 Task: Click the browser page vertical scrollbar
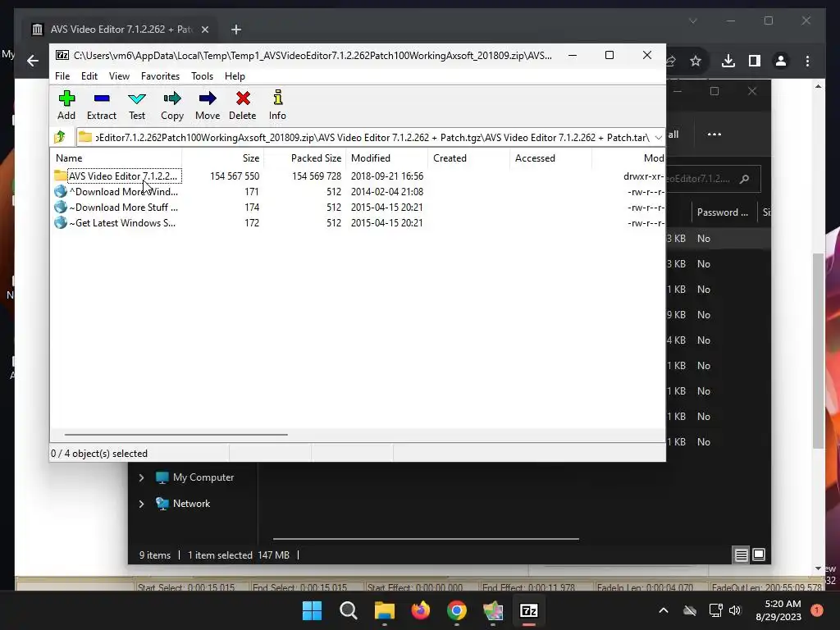coord(818,351)
